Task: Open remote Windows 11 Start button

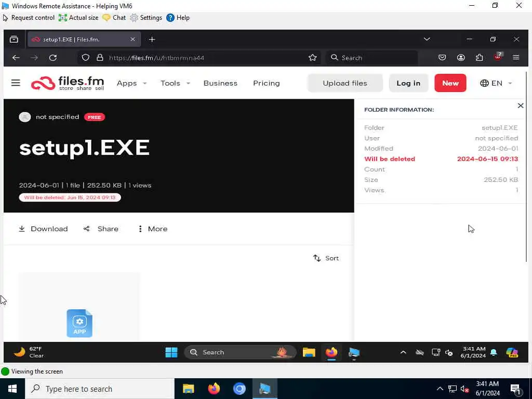Action: pos(171,352)
